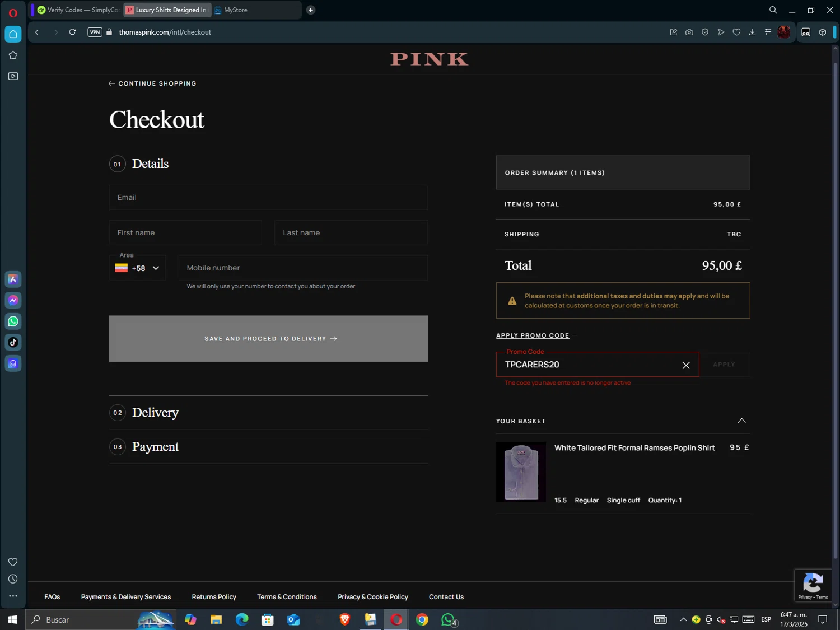The height and width of the screenshot is (630, 840).
Task: Open Microsoft Store from taskbar
Action: click(268, 619)
